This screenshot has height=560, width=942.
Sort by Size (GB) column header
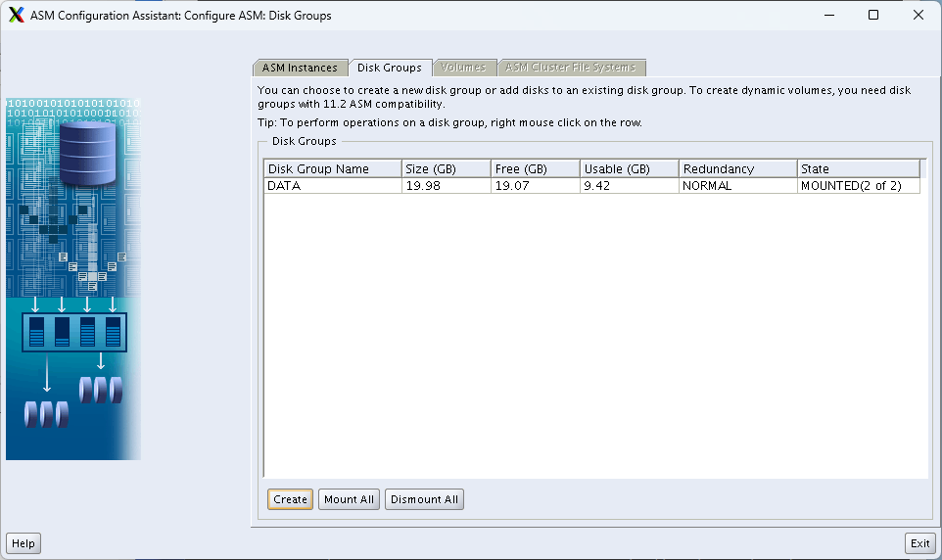447,168
